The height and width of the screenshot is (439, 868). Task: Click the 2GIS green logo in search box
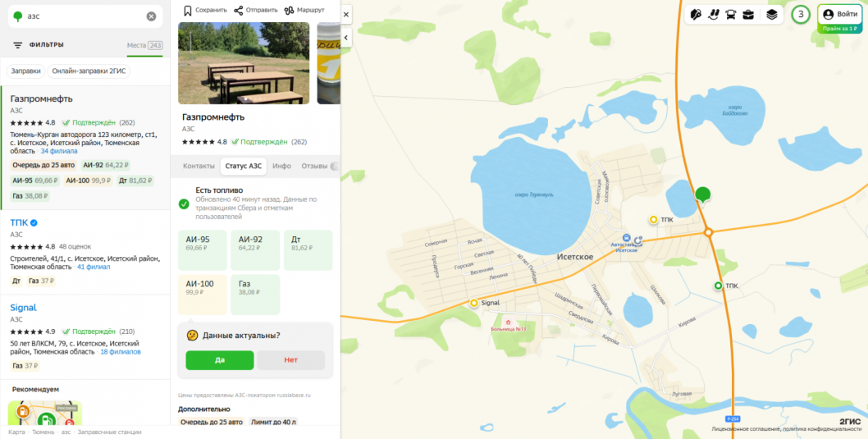tap(18, 16)
